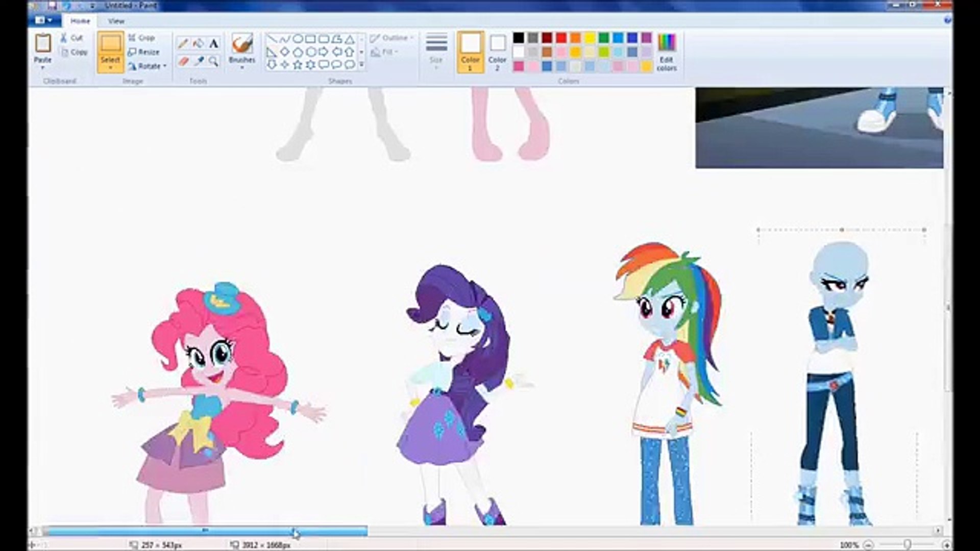Pick the red color swatch

pos(561,38)
